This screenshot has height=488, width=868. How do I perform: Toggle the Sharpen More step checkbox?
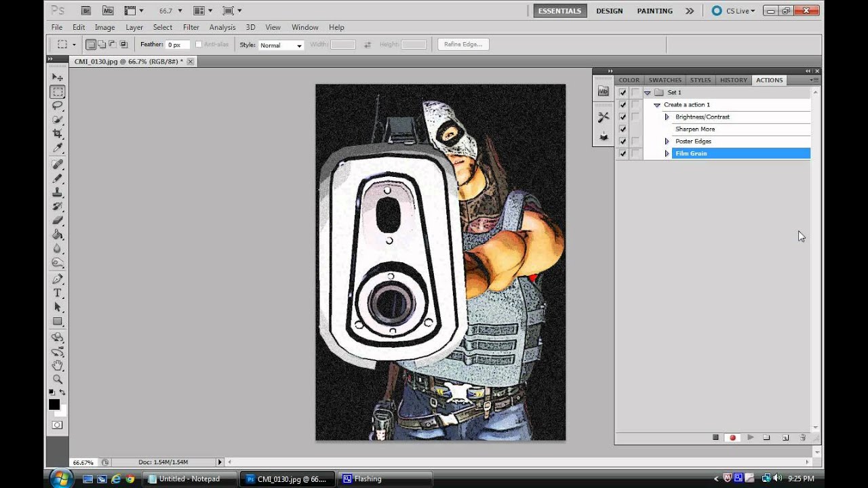pyautogui.click(x=623, y=129)
